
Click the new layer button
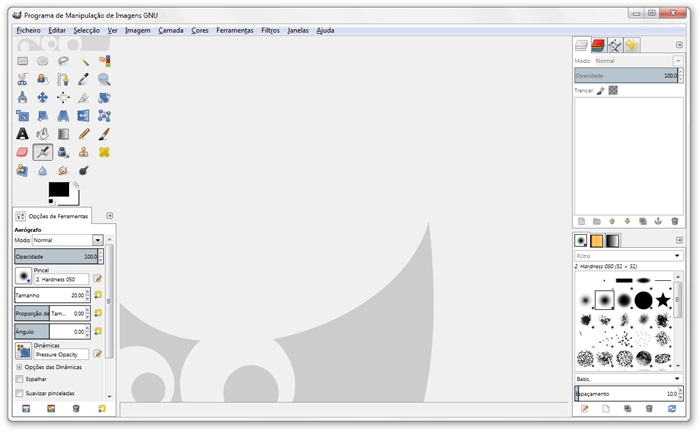click(581, 221)
